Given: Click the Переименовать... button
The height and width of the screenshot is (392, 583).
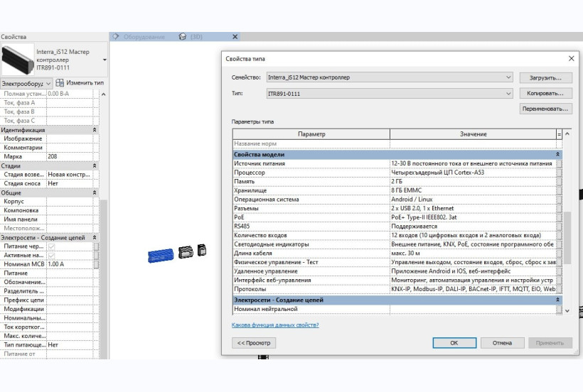Looking at the screenshot, I should 545,109.
